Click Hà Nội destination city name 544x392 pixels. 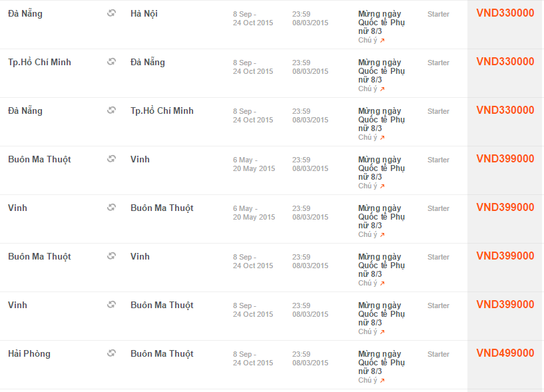[x=144, y=14]
